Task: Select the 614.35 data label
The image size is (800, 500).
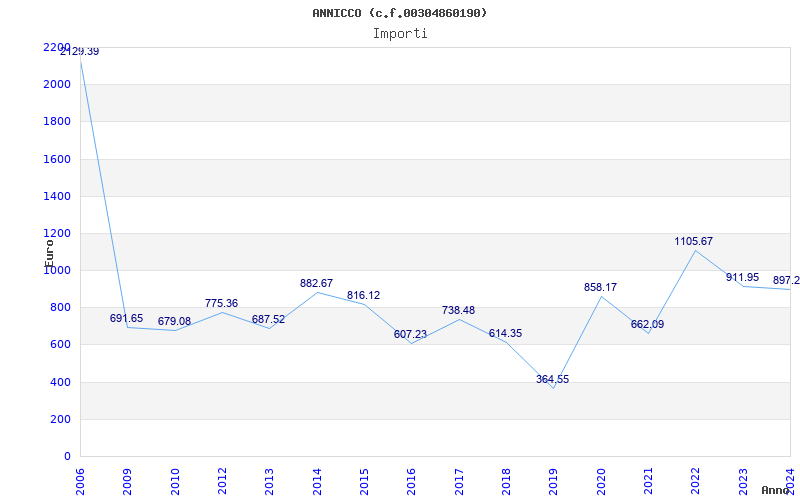Action: coord(505,333)
